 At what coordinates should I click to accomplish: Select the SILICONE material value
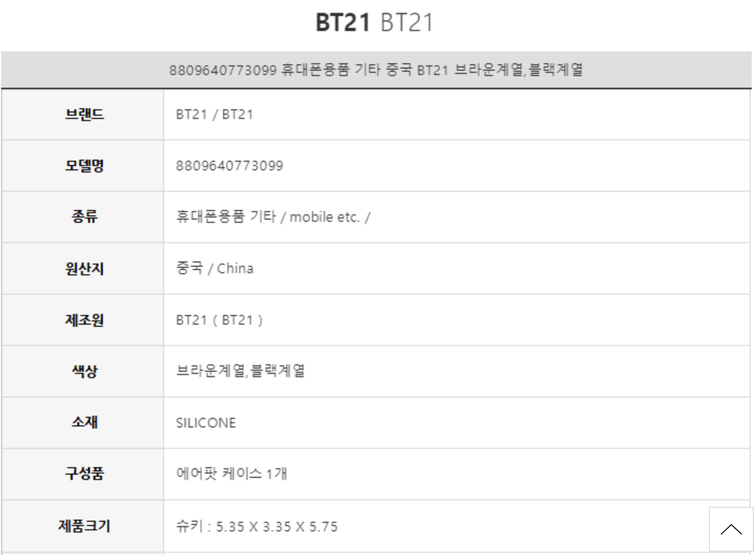206,423
